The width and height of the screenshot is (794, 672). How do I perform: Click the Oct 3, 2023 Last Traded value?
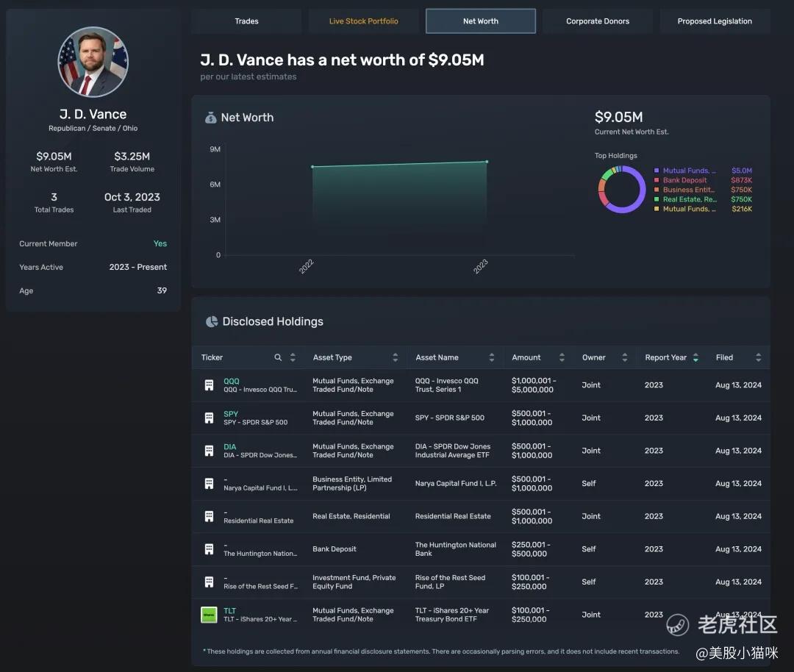(x=132, y=197)
